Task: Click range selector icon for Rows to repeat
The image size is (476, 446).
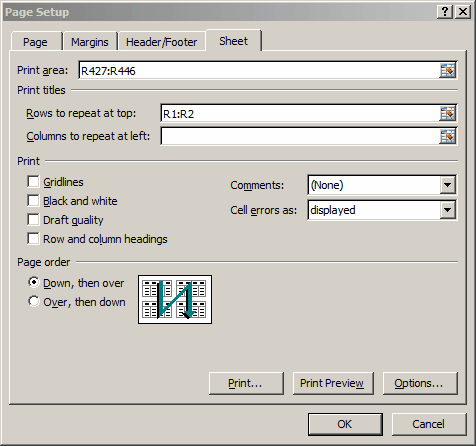Action: pyautogui.click(x=447, y=114)
